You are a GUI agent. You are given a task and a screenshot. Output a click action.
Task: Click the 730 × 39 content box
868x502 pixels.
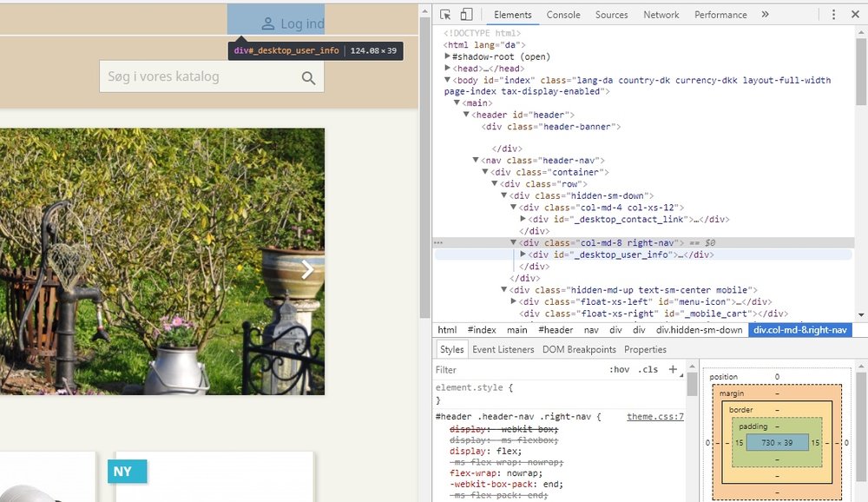coord(777,443)
